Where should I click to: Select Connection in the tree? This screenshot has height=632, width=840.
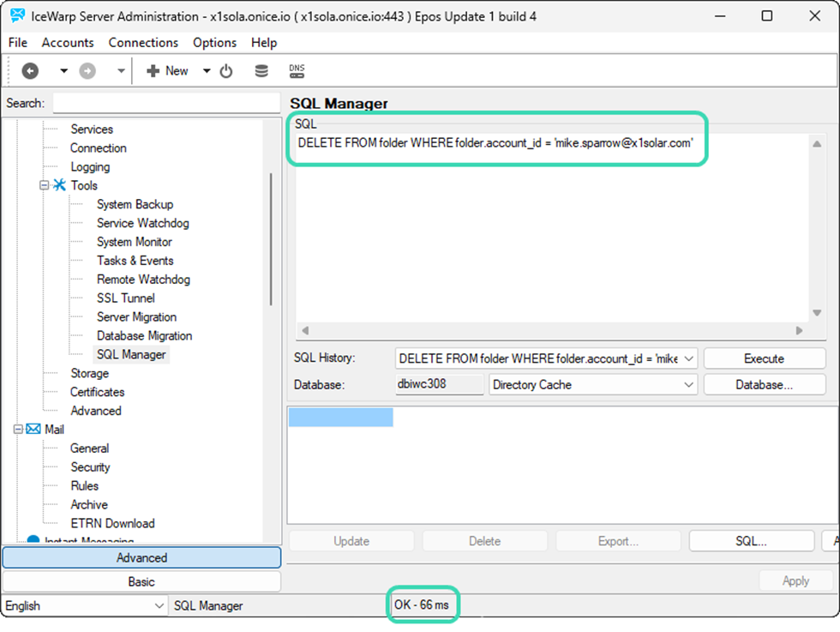pyautogui.click(x=98, y=148)
